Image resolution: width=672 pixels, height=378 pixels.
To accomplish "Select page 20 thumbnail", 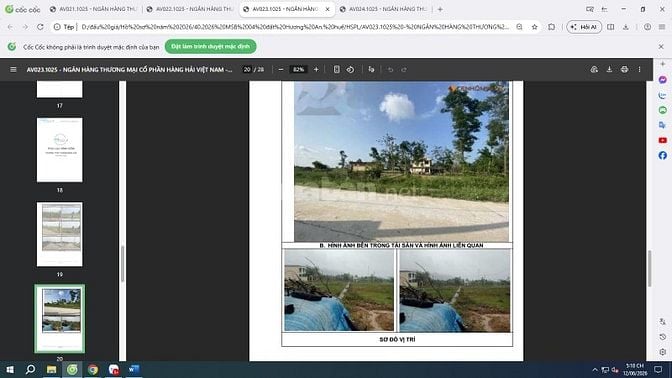I will pos(60,318).
